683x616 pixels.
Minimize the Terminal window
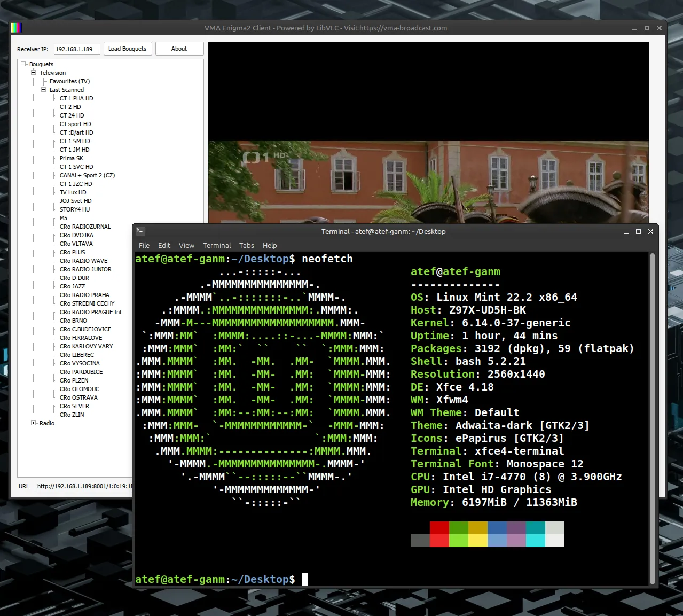[x=626, y=232]
